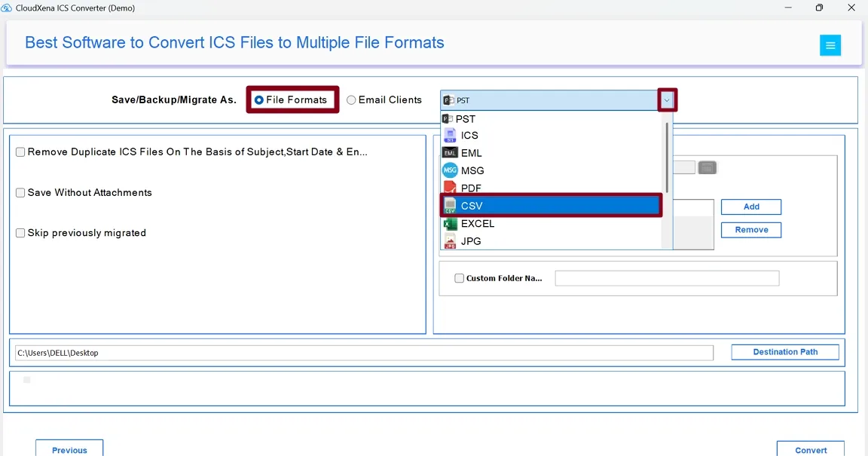This screenshot has height=456, width=868.
Task: Open the blue hamburger menu icon
Action: pyautogui.click(x=830, y=45)
